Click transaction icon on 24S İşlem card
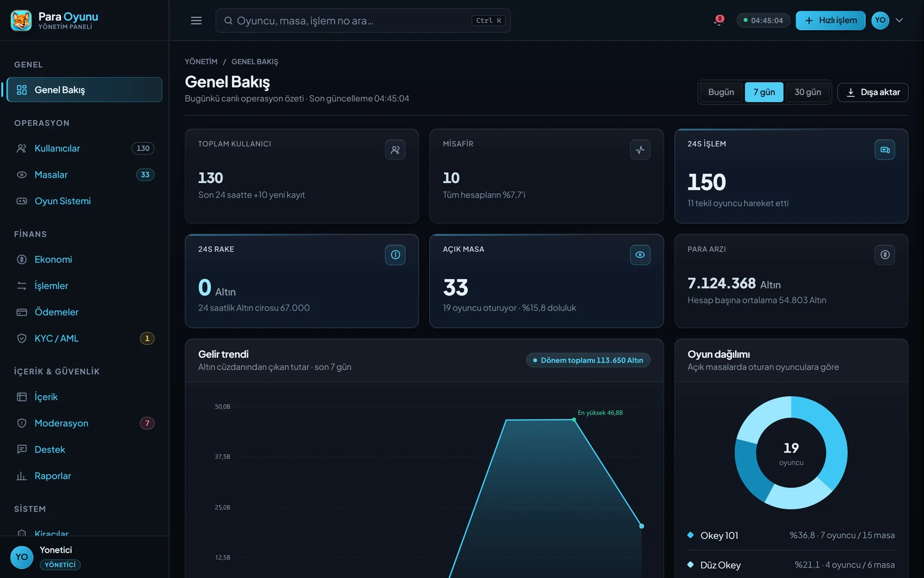924x578 pixels. click(885, 150)
